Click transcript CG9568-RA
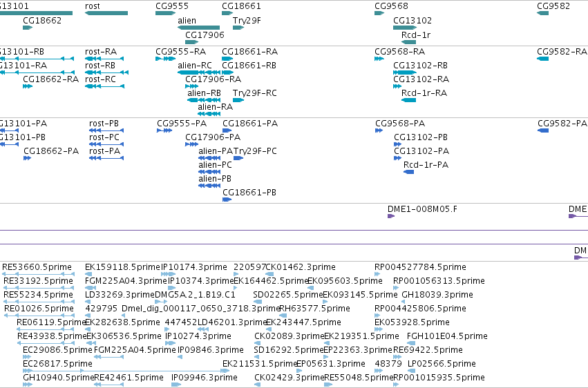Screen dimensions: 588x388 (400, 52)
